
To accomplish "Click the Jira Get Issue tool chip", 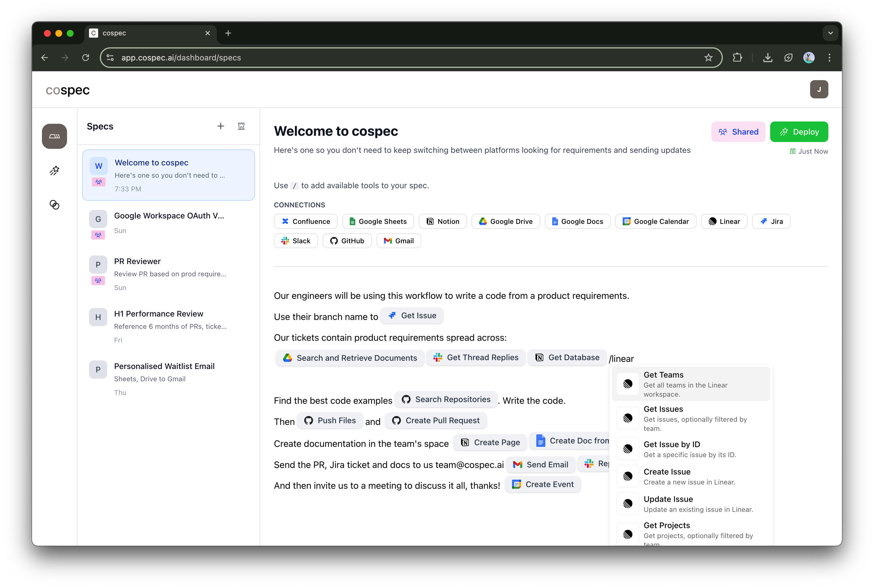I will [412, 315].
